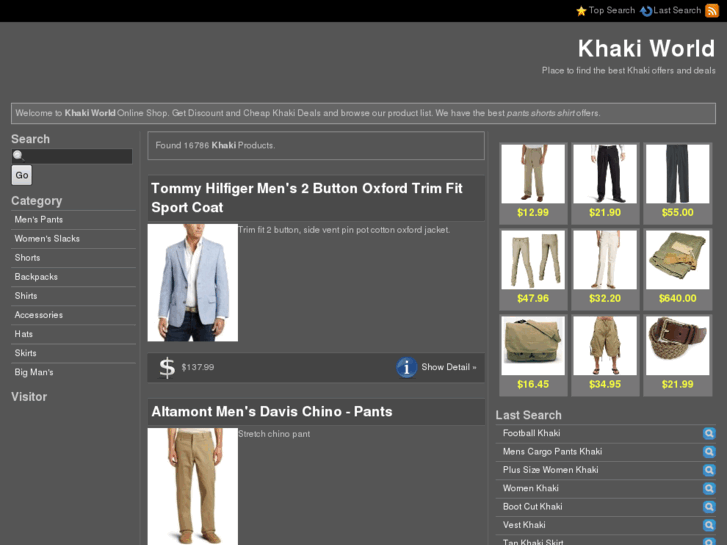Open the $16.45 messenger bag thumbnail
The height and width of the screenshot is (545, 727).
(533, 346)
